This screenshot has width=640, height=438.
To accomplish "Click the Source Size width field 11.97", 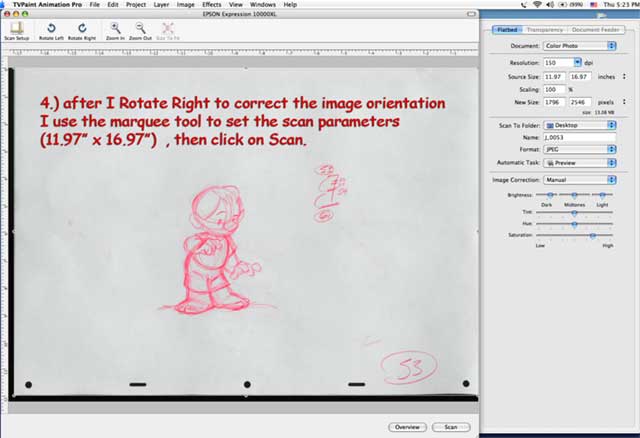I will [x=554, y=77].
